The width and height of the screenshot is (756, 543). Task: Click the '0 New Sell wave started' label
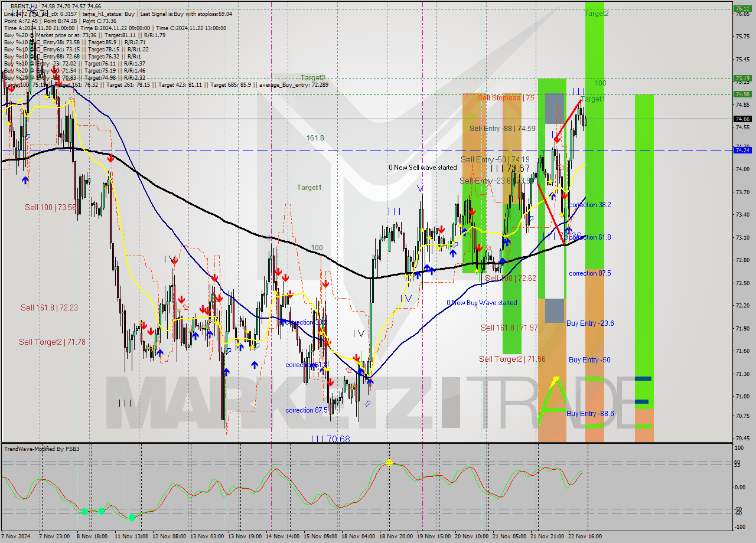tap(423, 168)
